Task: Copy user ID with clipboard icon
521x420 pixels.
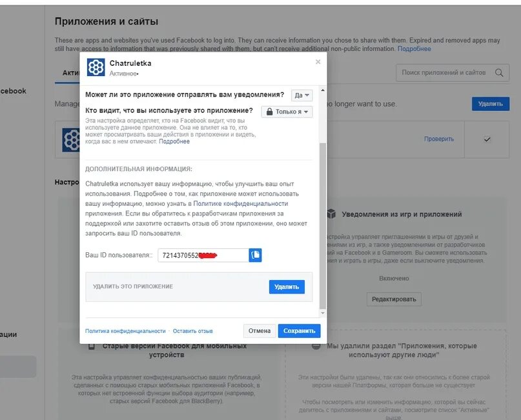Action: click(255, 255)
